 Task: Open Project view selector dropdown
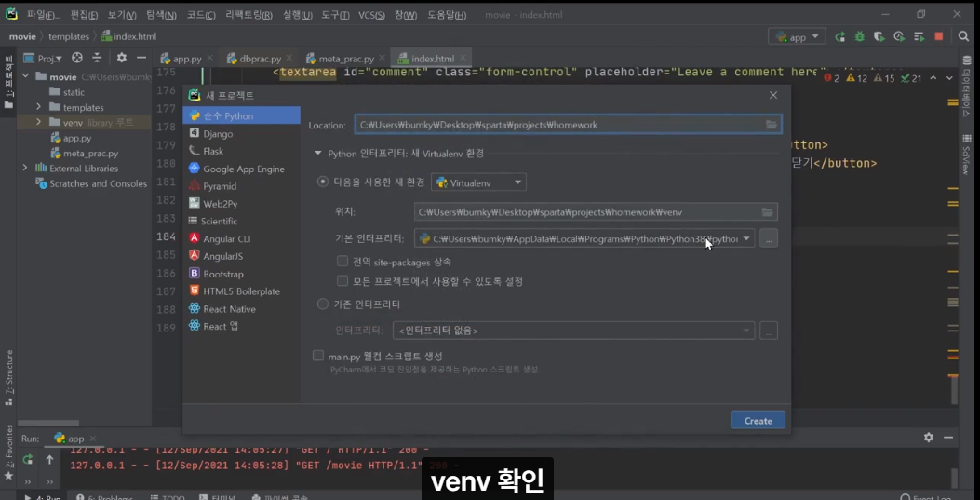click(43, 58)
